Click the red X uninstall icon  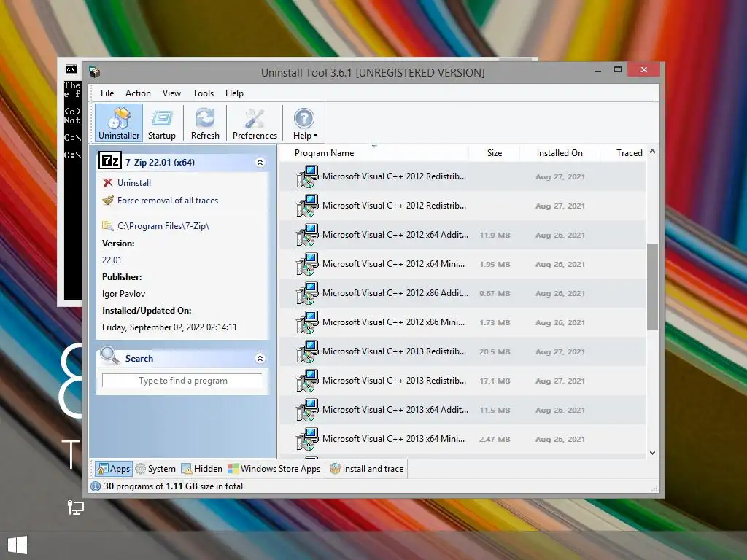tap(108, 183)
